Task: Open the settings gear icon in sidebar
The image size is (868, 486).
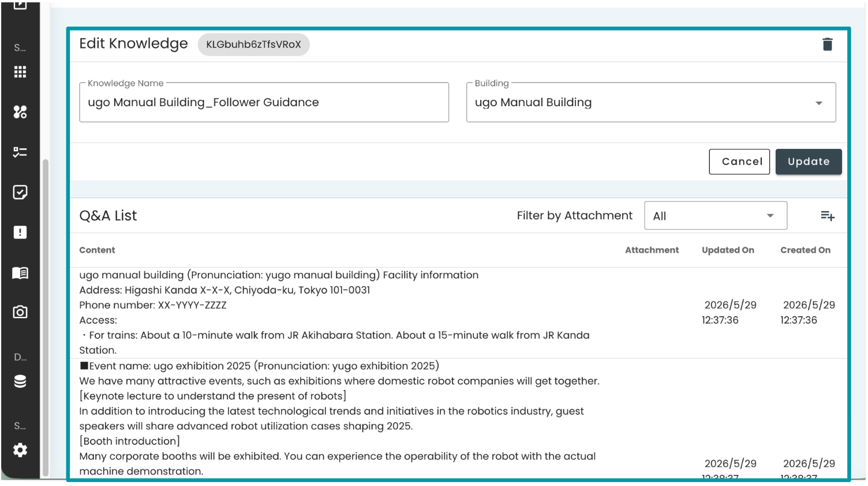Action: click(x=20, y=450)
